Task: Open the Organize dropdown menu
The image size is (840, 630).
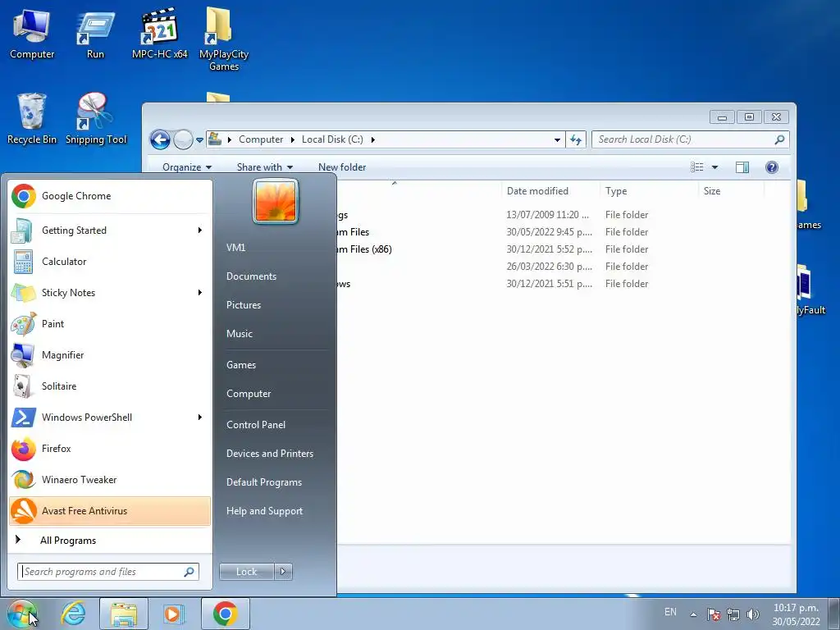Action: click(x=187, y=167)
